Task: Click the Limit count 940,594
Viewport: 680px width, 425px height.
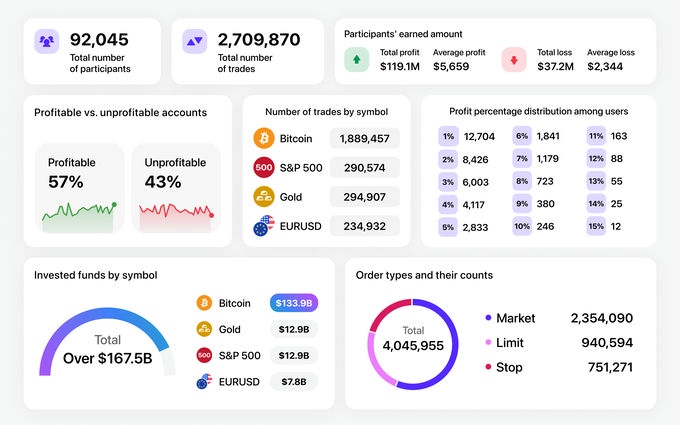Action: tap(607, 343)
